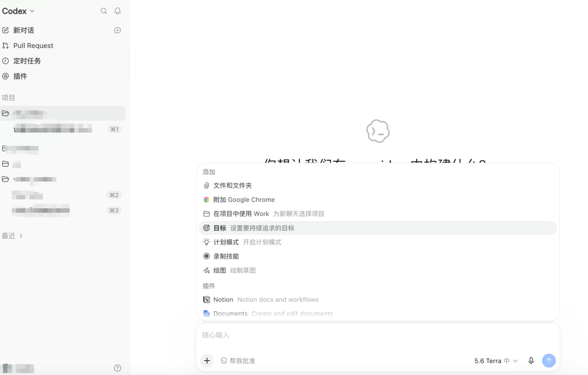Select the highlighted first project folder
Viewport: 588px width, 375px height.
[x=63, y=113]
